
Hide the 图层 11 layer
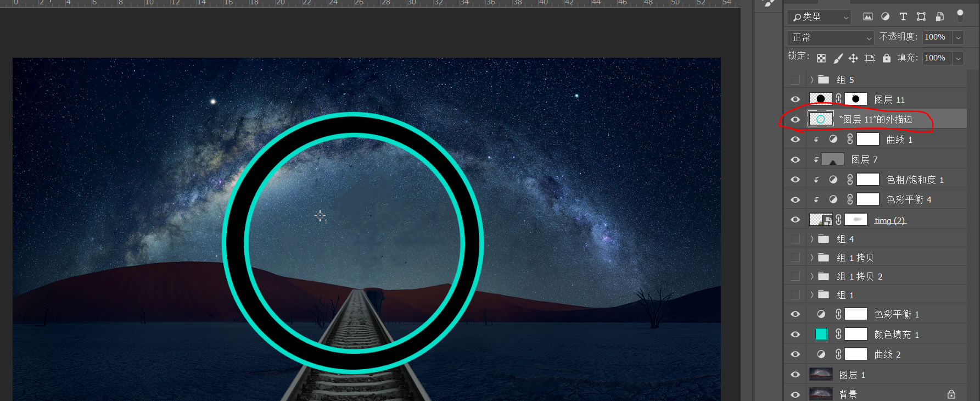click(795, 99)
